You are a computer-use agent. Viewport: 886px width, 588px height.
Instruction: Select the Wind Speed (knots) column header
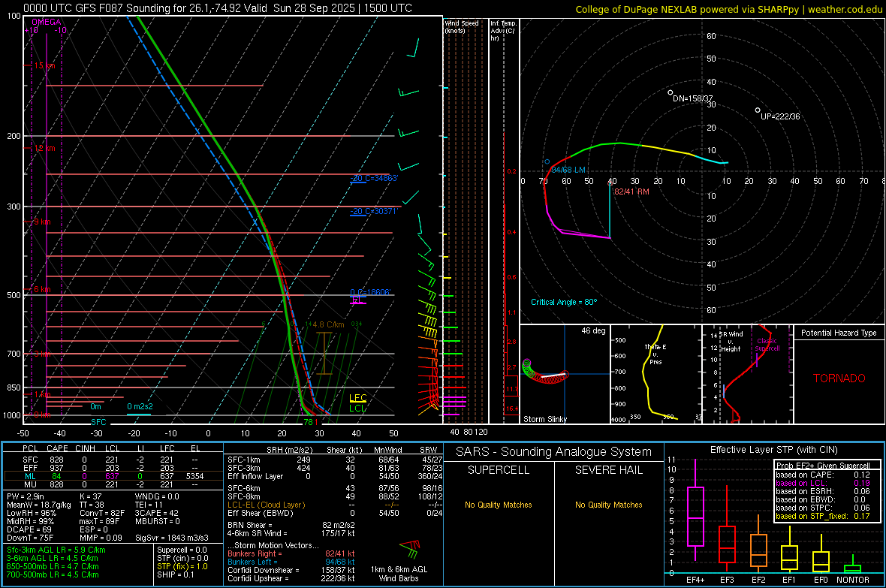click(462, 26)
